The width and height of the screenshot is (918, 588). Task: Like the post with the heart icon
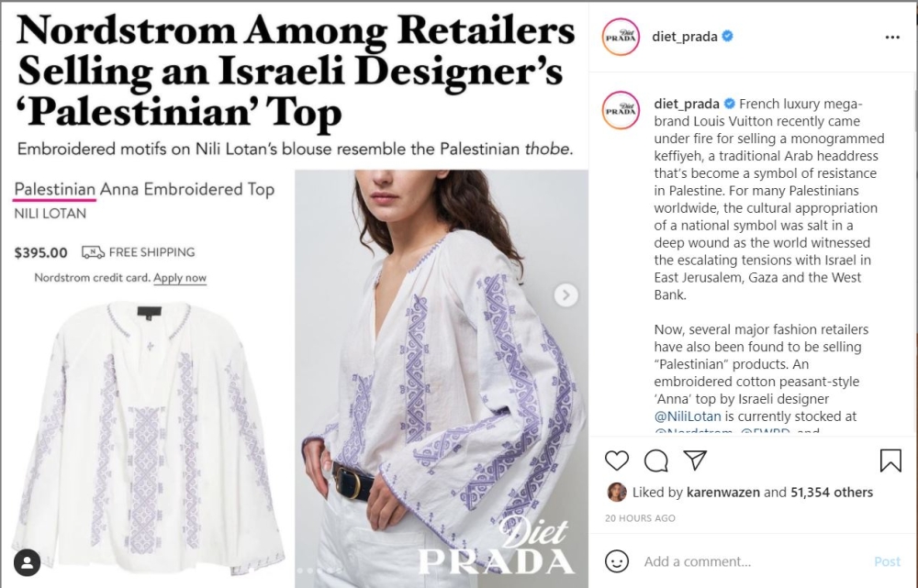click(617, 460)
